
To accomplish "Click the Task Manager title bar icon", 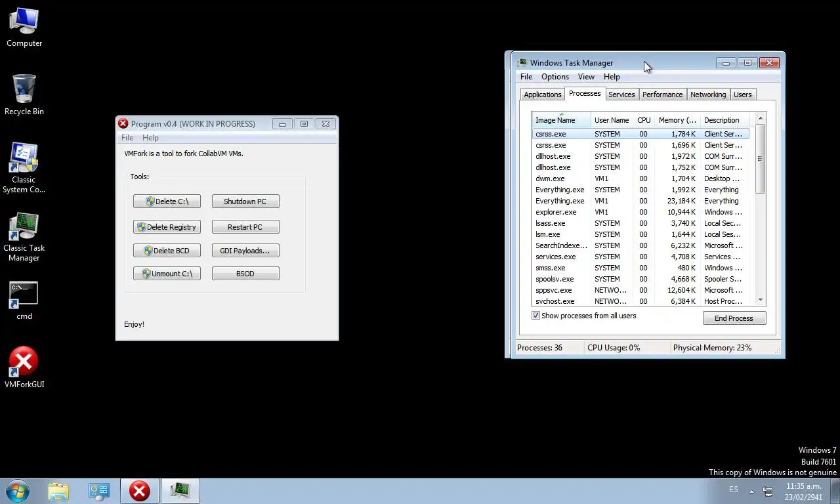I will pos(522,63).
